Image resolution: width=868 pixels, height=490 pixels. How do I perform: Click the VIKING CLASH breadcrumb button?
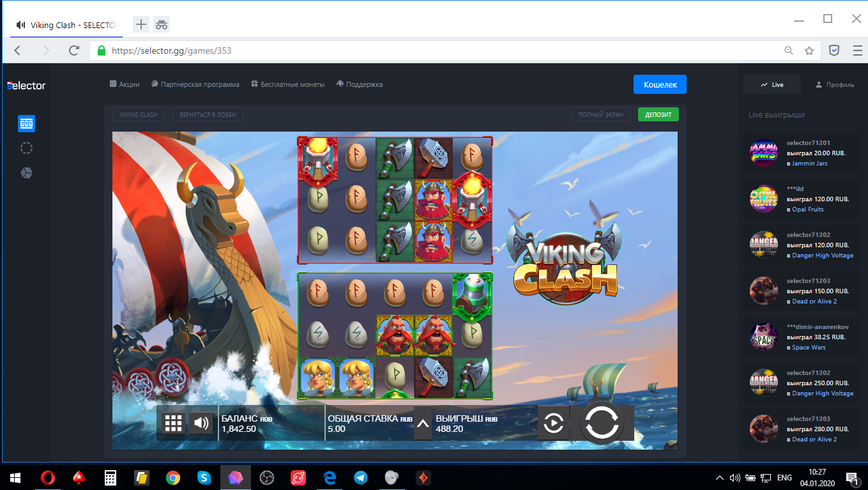(x=139, y=114)
